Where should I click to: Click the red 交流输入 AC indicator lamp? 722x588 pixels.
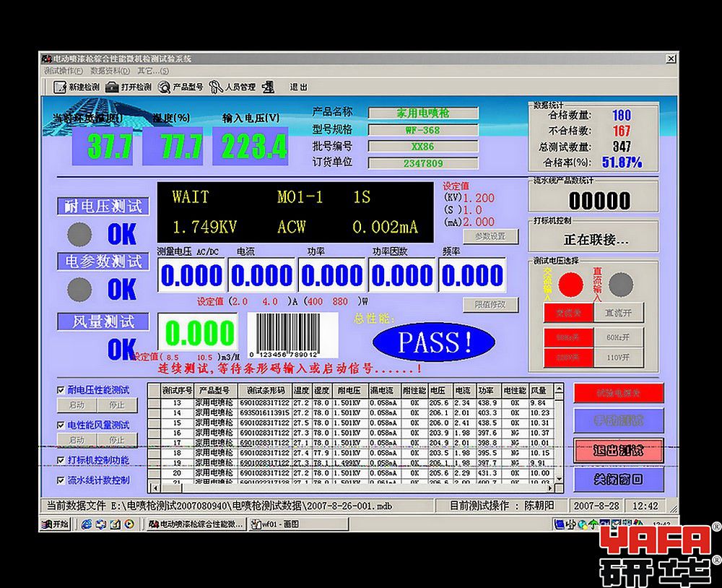click(570, 285)
